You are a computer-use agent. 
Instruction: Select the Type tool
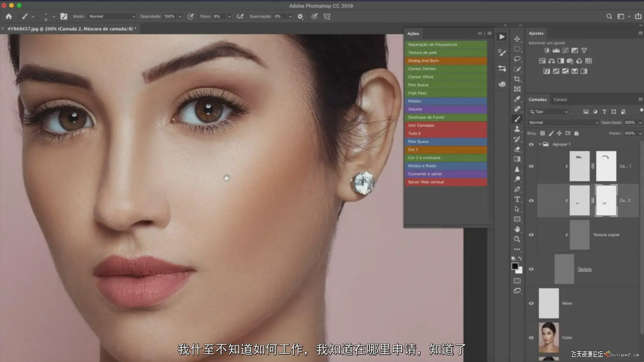point(517,199)
